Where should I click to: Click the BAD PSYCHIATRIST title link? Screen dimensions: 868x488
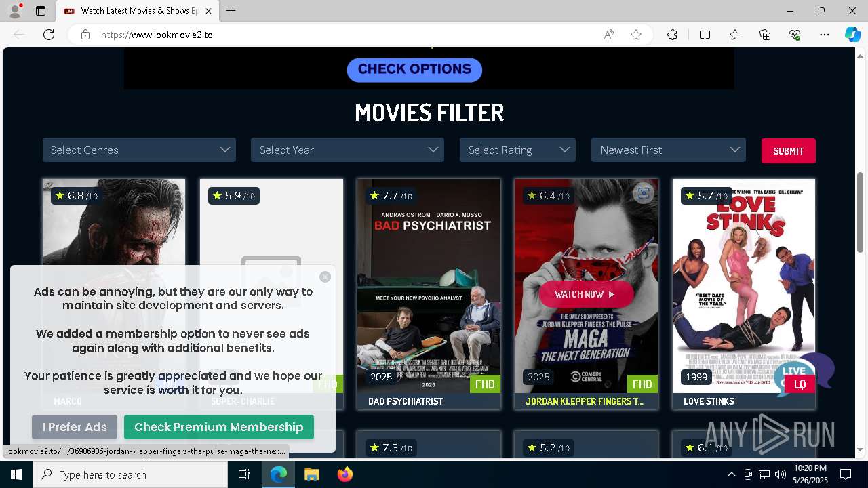pos(406,401)
